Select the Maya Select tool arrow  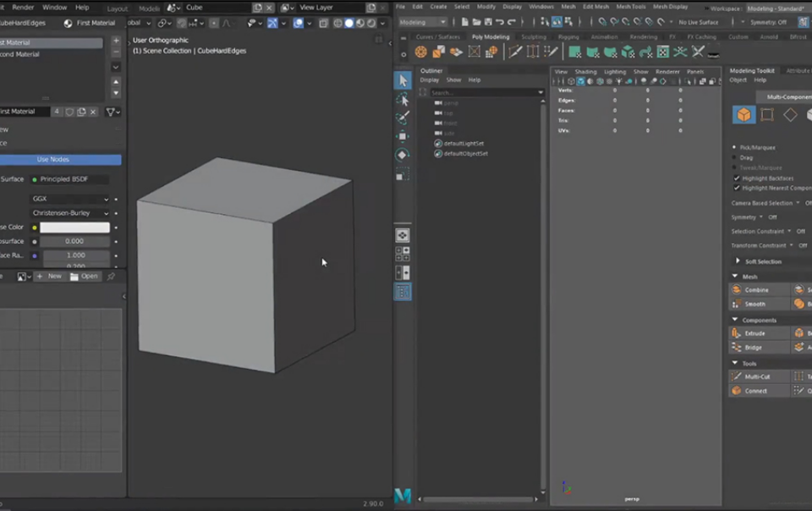click(403, 80)
